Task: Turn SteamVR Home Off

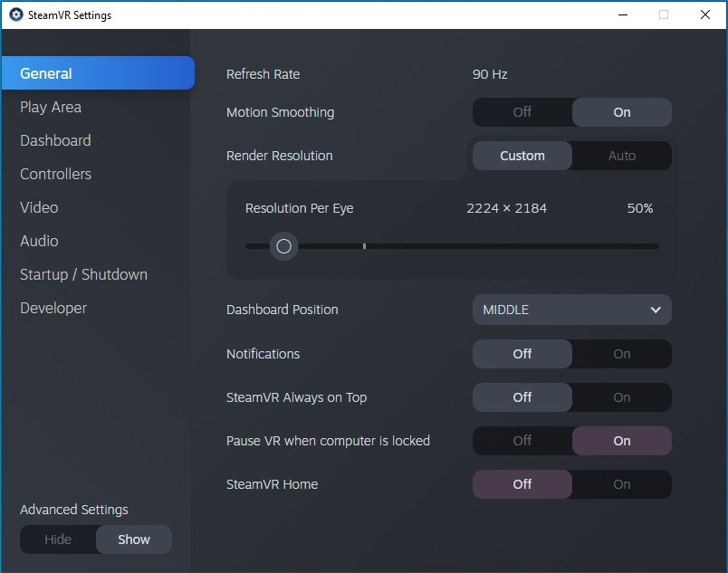Action: pyautogui.click(x=522, y=484)
